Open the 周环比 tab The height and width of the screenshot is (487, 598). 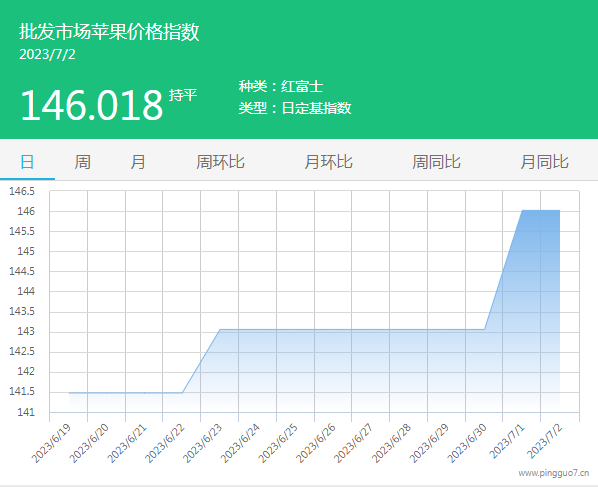point(220,162)
